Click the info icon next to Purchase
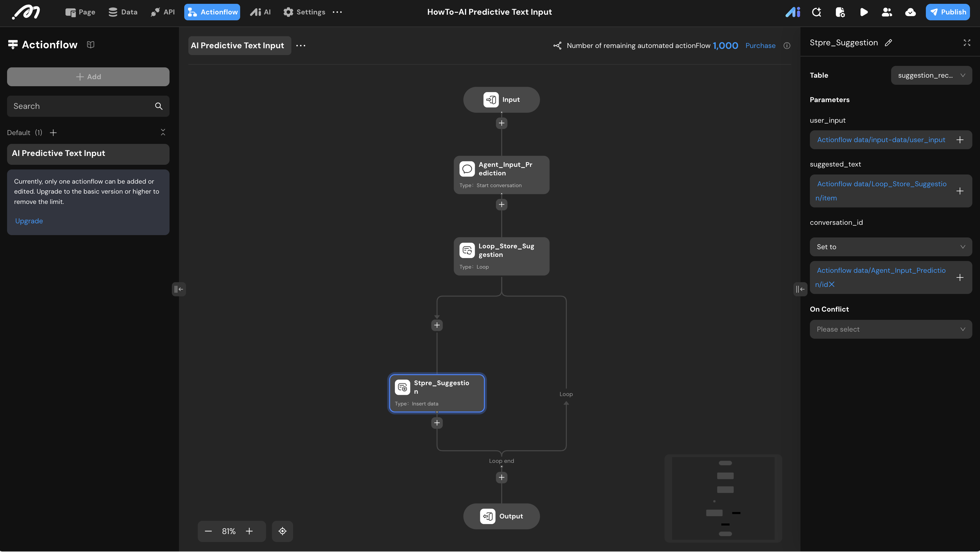 [x=787, y=46]
